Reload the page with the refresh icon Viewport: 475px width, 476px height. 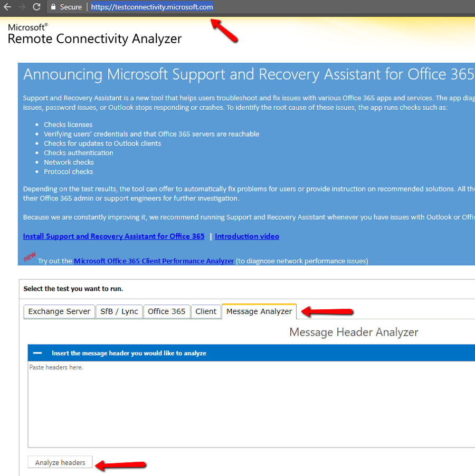tap(37, 7)
